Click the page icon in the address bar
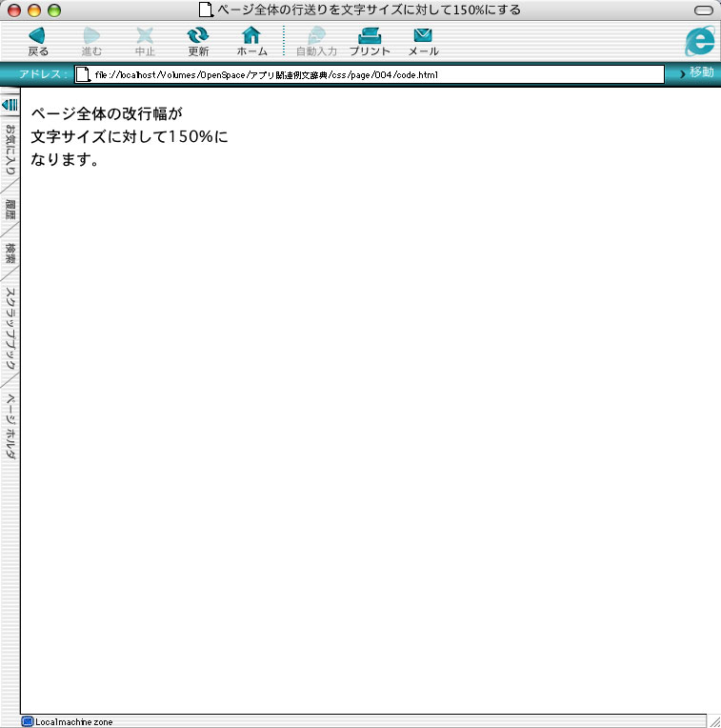Screen dimensions: 721x728 tap(84, 74)
